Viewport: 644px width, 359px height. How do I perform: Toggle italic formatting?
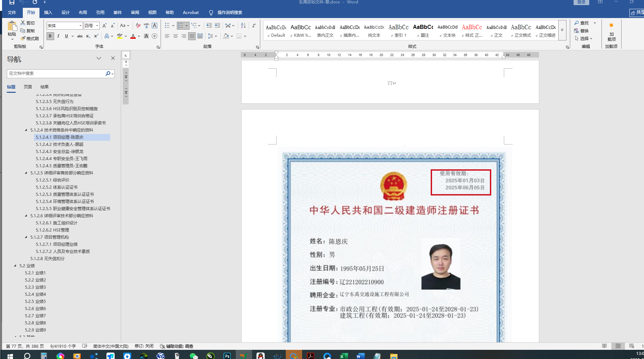pos(58,36)
